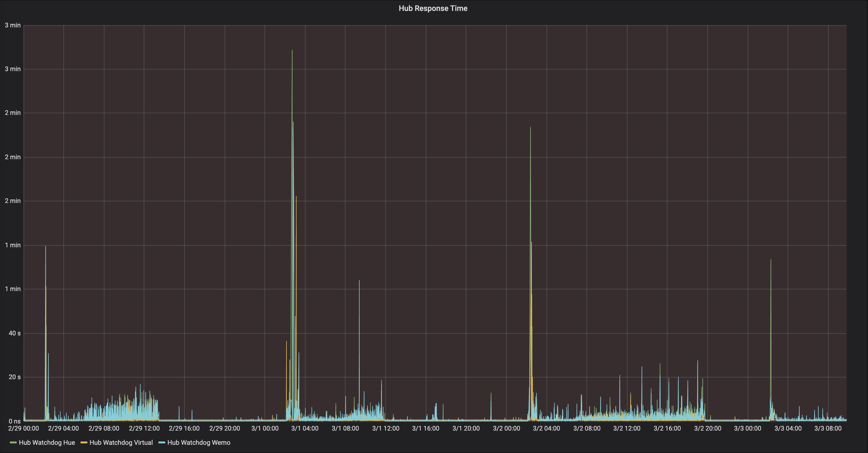Viewport: 868px width, 453px height.
Task: Click the 3/1 16:00 time axis label
Action: pyautogui.click(x=426, y=428)
